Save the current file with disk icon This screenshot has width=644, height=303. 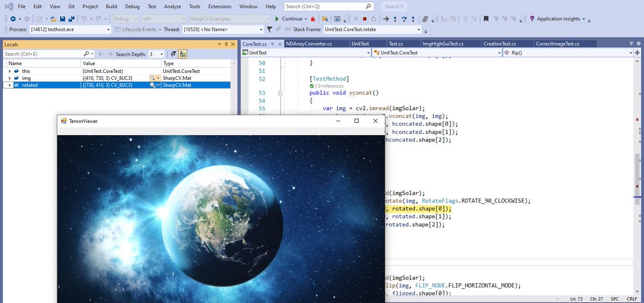click(x=63, y=19)
